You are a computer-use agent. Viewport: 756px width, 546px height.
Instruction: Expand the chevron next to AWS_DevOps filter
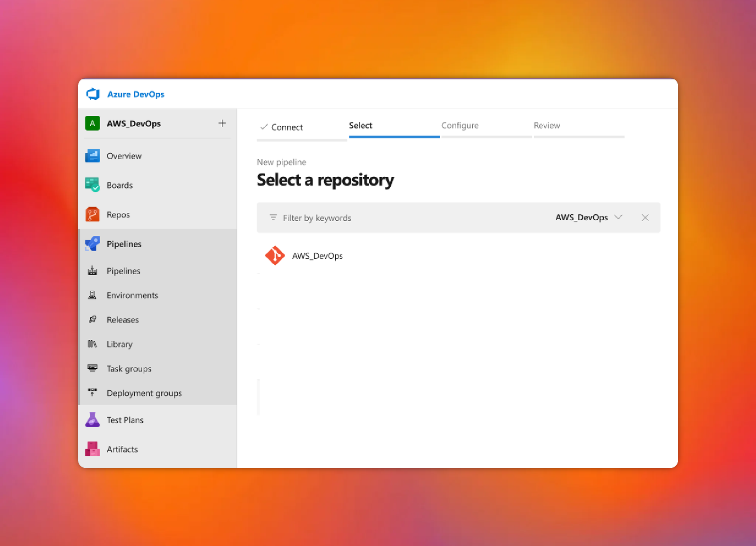click(x=618, y=217)
